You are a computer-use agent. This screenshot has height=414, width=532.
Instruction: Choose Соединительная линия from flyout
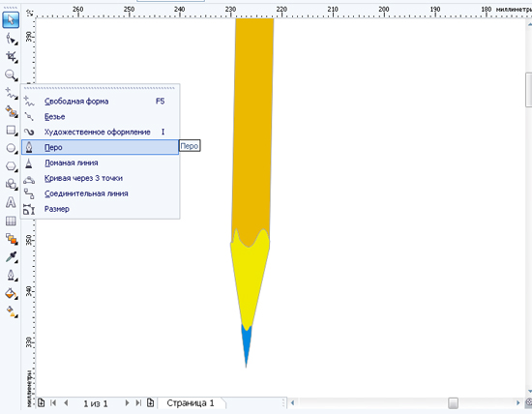point(100,193)
